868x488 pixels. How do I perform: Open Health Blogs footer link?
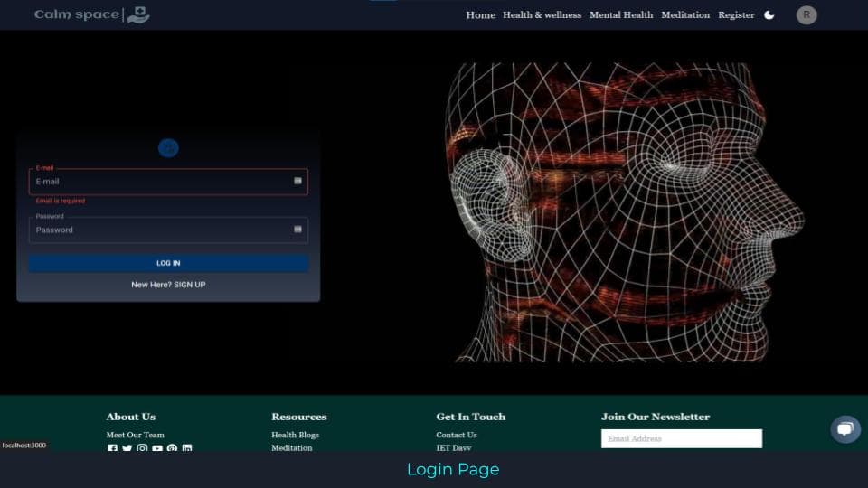tap(295, 435)
